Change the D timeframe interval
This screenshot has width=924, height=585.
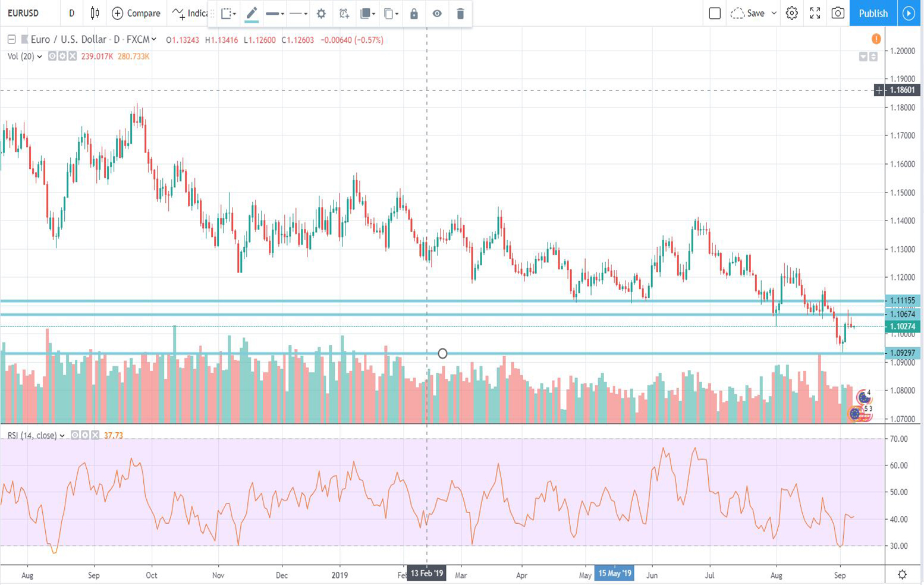click(71, 13)
